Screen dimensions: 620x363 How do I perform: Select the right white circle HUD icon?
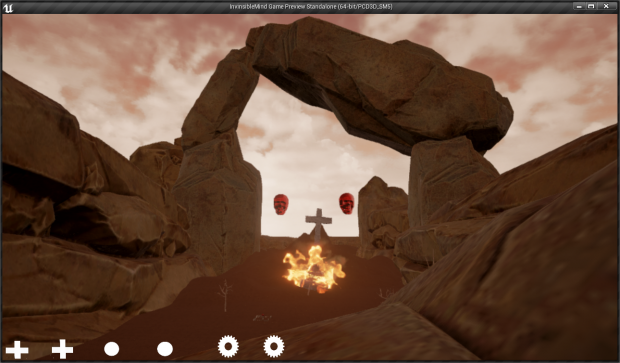[165, 349]
